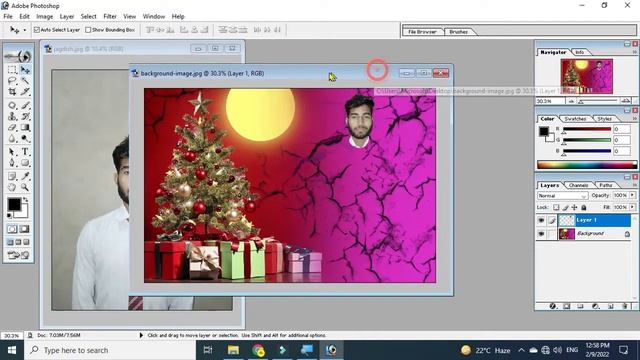Swap foreground and background colors
The image size is (640, 360).
26,200
